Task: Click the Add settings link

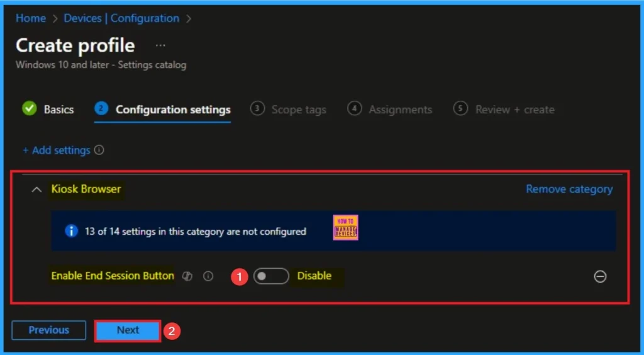Action: click(57, 150)
